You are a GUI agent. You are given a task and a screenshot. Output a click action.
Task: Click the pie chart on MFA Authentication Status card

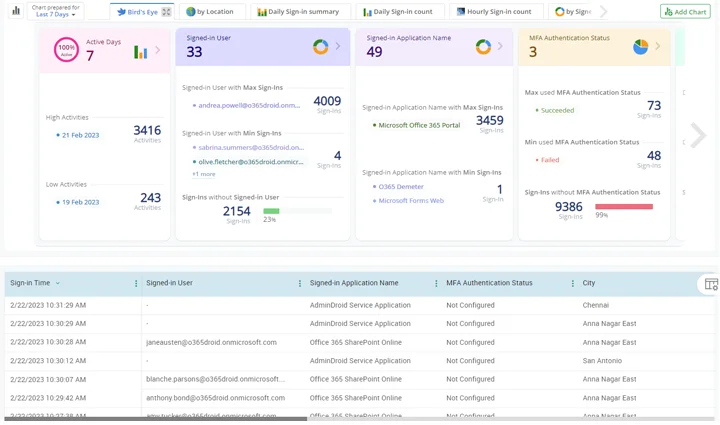[641, 47]
